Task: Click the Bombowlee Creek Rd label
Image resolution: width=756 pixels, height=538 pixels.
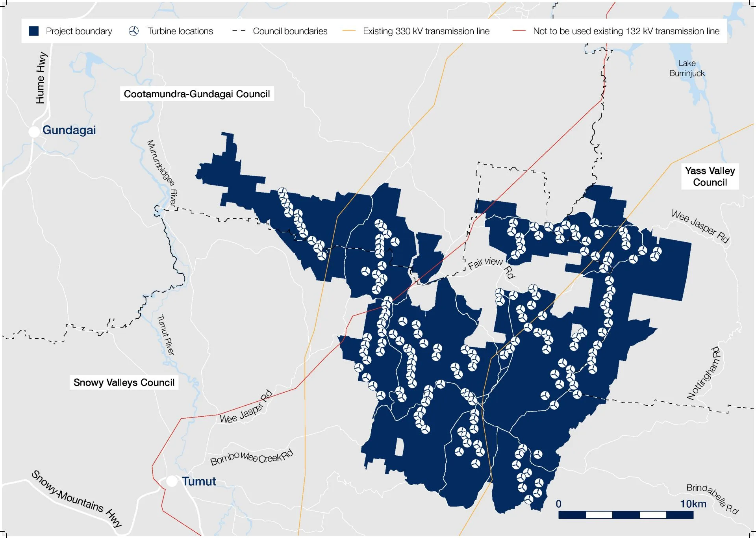Action: pyautogui.click(x=251, y=457)
